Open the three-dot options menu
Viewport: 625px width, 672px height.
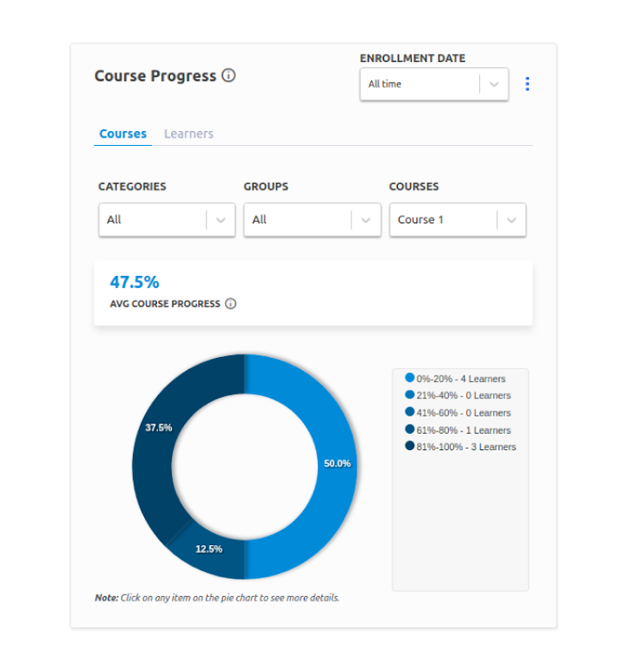click(527, 85)
